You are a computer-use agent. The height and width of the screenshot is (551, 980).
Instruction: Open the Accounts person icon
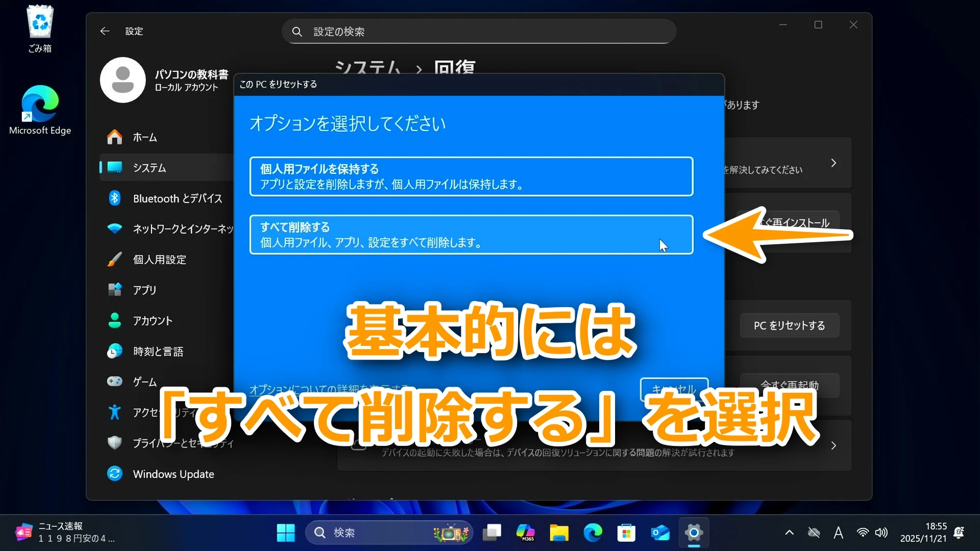pyautogui.click(x=115, y=320)
